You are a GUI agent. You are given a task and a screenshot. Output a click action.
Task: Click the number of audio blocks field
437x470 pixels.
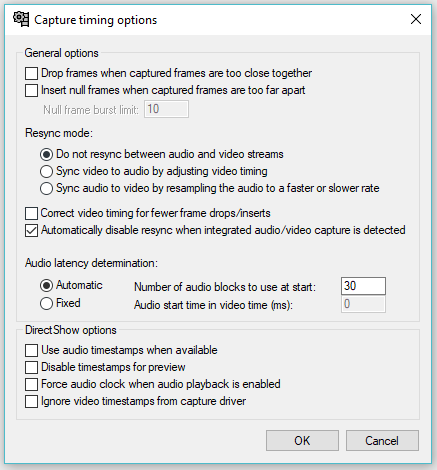point(363,286)
